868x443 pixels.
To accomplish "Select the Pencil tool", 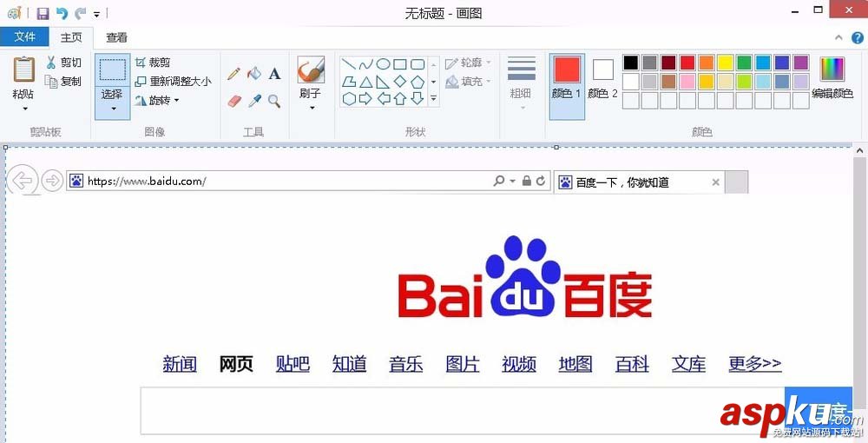I will tap(233, 73).
